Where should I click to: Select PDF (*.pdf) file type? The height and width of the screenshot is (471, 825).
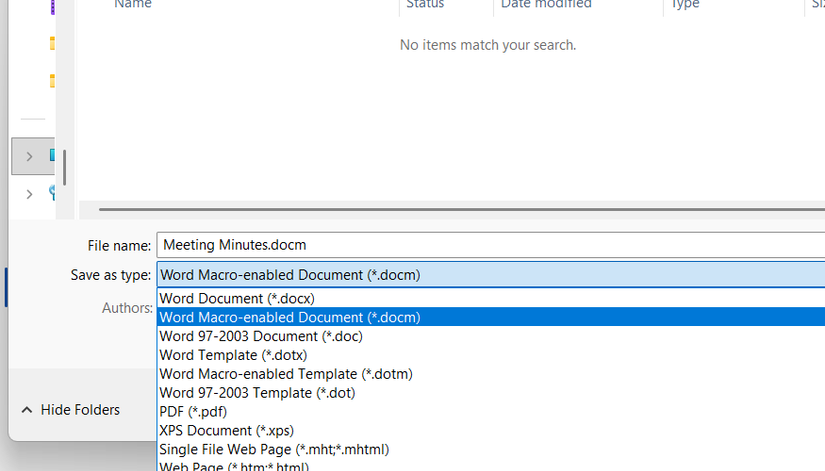pos(491,412)
